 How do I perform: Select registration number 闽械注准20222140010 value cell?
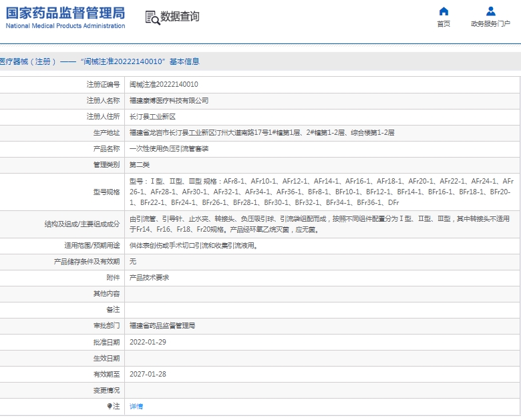coord(164,84)
